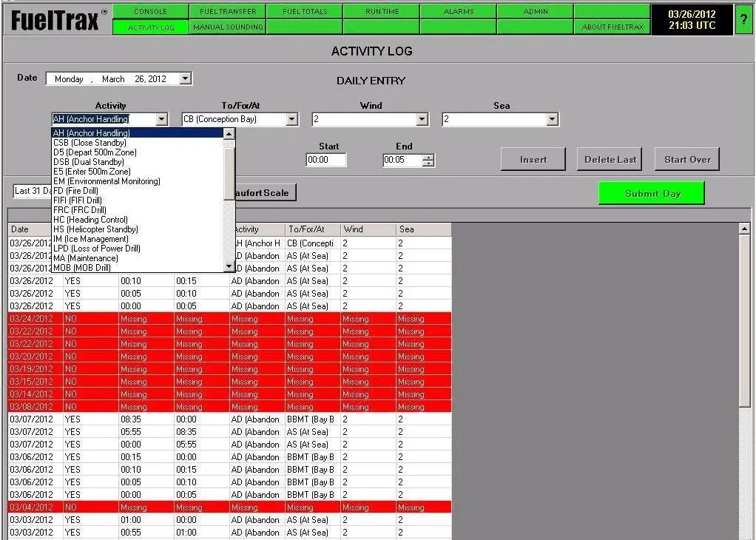Expand the To/For/At dropdown
Viewport: 756px width, 540px height.
coord(291,119)
